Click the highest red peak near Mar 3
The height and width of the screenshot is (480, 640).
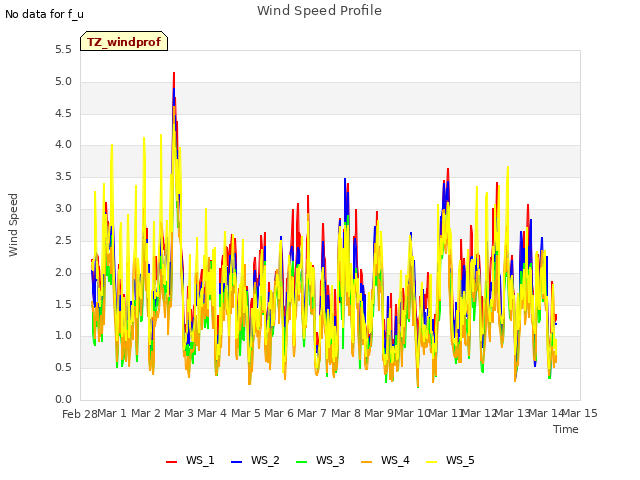pos(174,73)
